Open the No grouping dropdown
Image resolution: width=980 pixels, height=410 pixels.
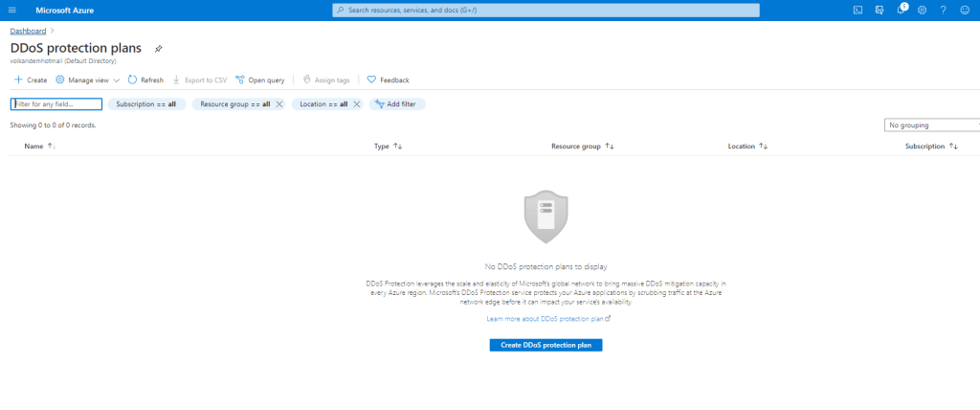coord(931,125)
